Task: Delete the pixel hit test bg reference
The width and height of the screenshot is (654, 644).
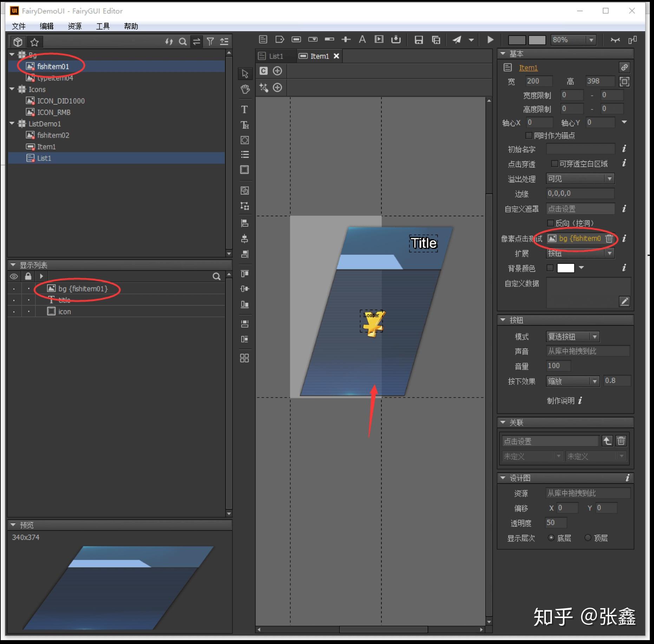Action: point(609,239)
